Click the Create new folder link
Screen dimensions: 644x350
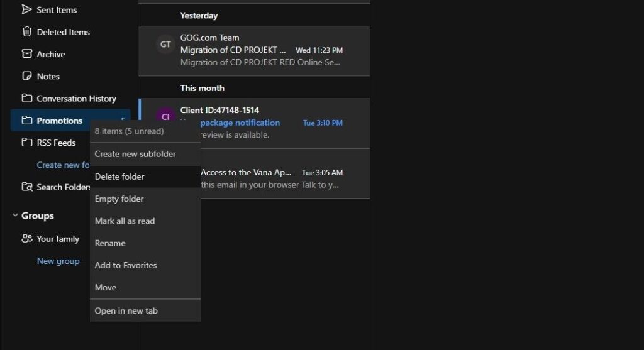pyautogui.click(x=63, y=165)
